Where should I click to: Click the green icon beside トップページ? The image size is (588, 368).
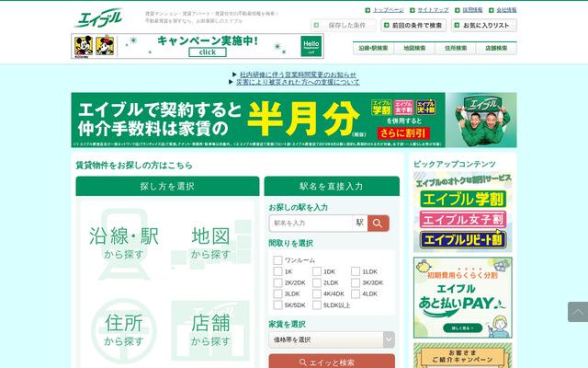click(x=367, y=10)
